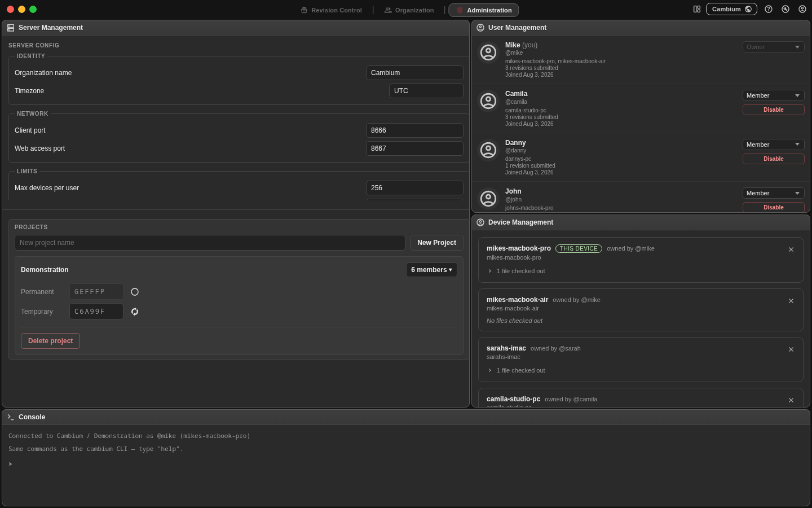The height and width of the screenshot is (508, 812).
Task: Click the Device Management panel icon
Action: point(480,222)
